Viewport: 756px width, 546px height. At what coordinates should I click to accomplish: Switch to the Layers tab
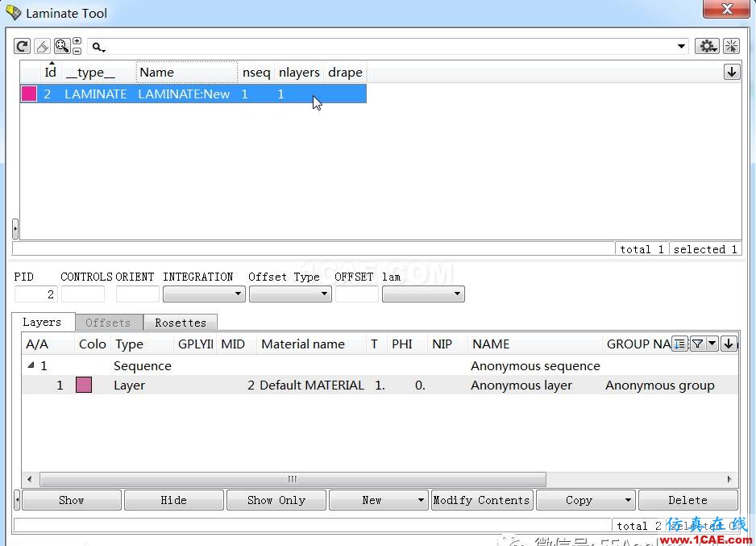click(x=42, y=323)
